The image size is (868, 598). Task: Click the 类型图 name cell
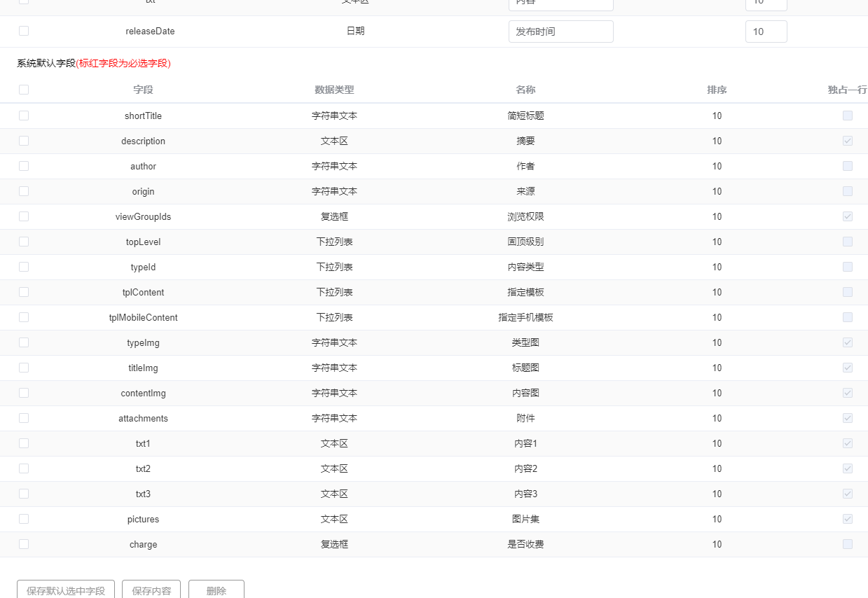pos(525,342)
